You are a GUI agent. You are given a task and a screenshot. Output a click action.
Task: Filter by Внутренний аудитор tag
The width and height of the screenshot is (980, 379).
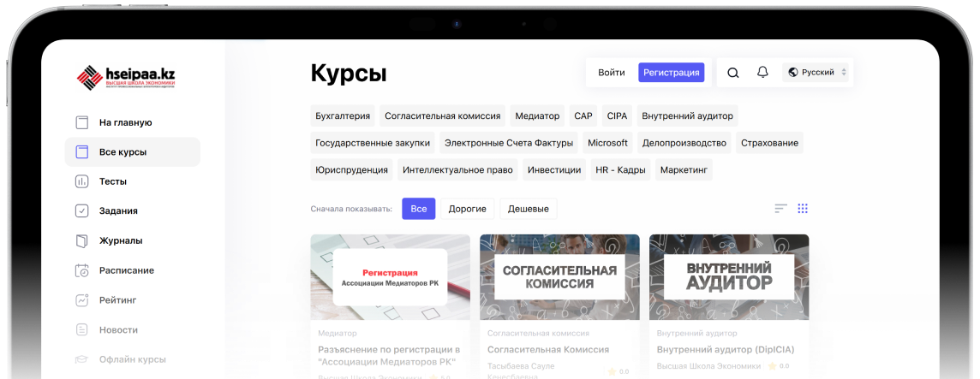(688, 116)
